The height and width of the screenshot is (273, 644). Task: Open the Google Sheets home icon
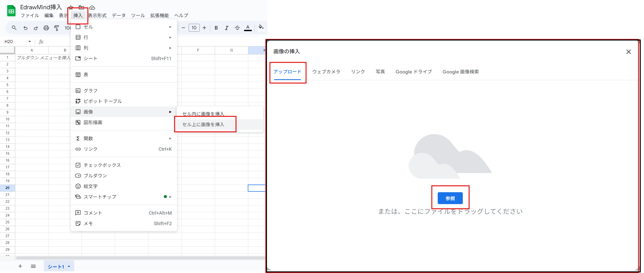[11, 11]
